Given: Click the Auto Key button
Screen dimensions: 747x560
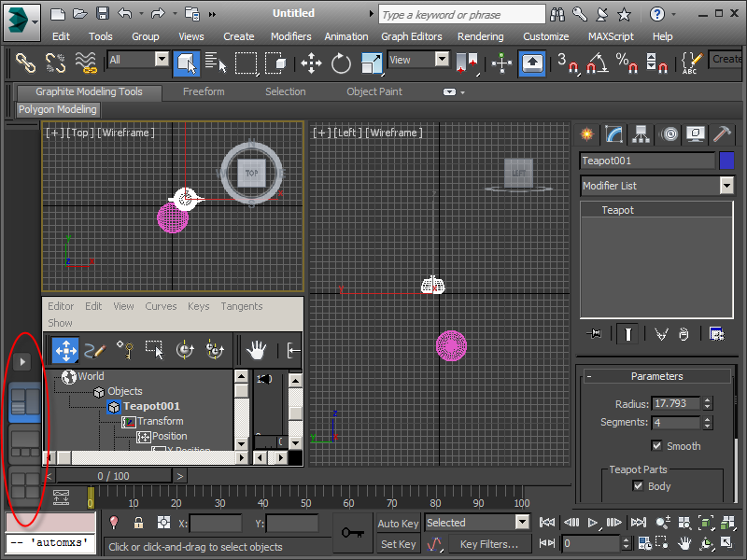Looking at the screenshot, I should point(398,524).
